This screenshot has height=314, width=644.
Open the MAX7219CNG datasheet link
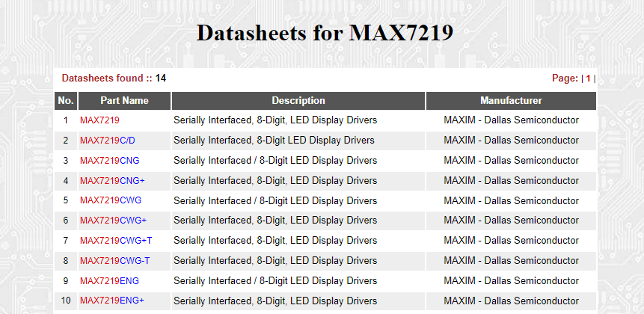[110, 161]
